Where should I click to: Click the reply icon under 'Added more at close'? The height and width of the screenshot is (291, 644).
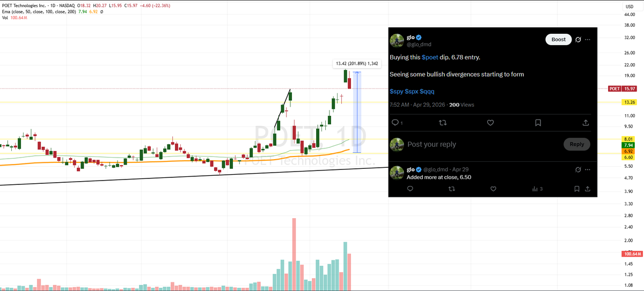pyautogui.click(x=410, y=189)
